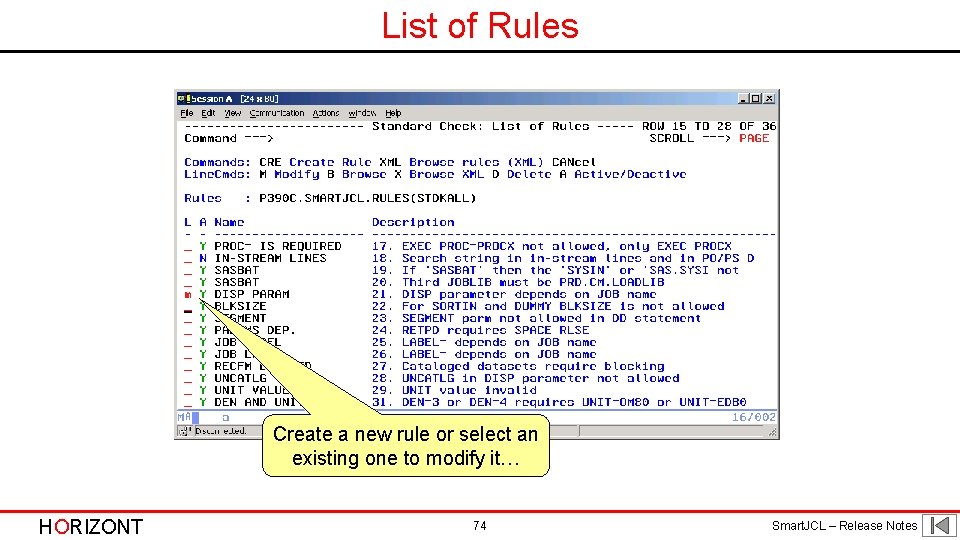Viewport: 960px width, 540px height.
Task: Open the Help menu
Action: coord(393,113)
